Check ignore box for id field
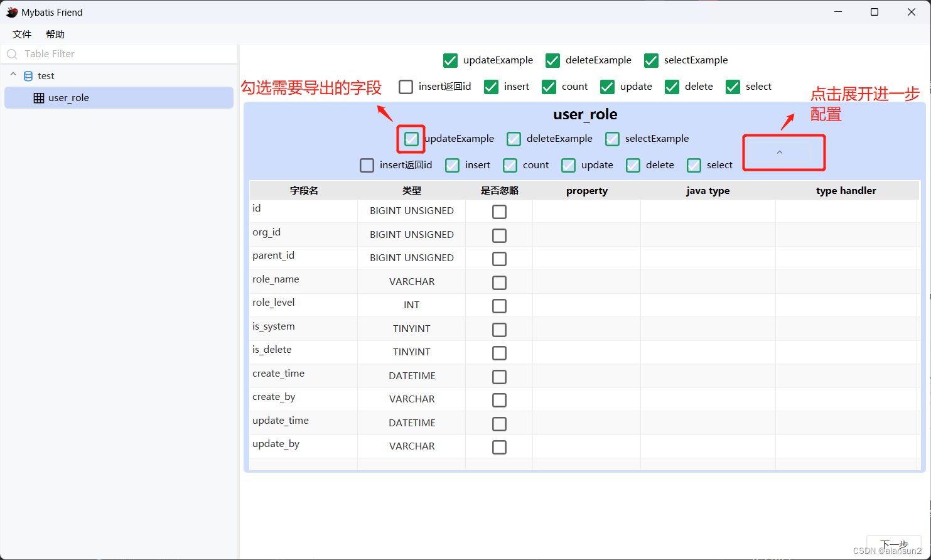 [x=499, y=212]
